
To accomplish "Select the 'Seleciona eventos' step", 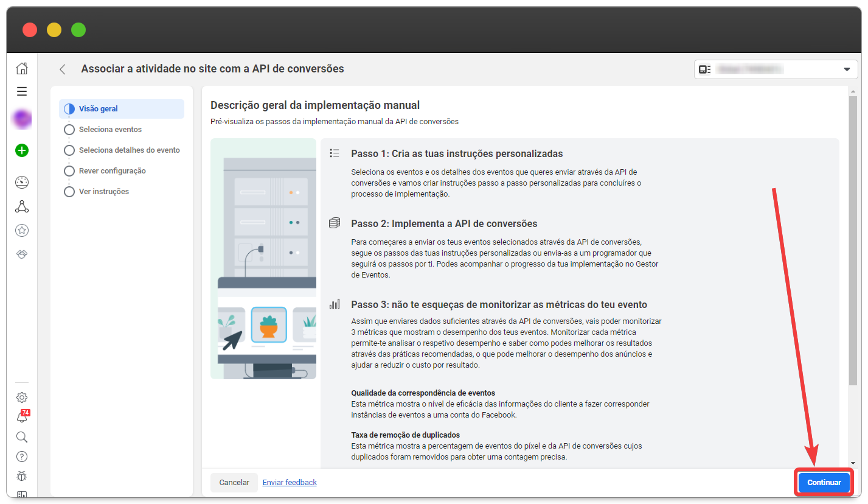I will [110, 130].
